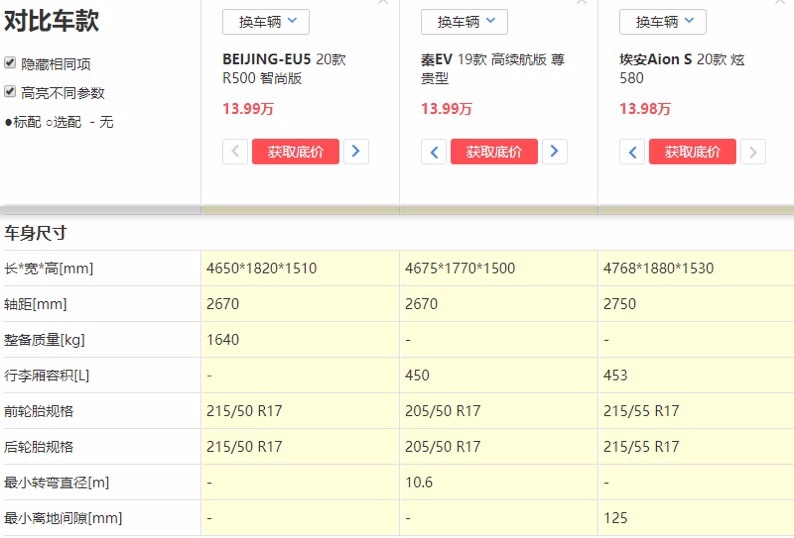Move BEIJING-EU5 column left with arrow
Viewport: 794px width, 538px height.
tap(235, 151)
